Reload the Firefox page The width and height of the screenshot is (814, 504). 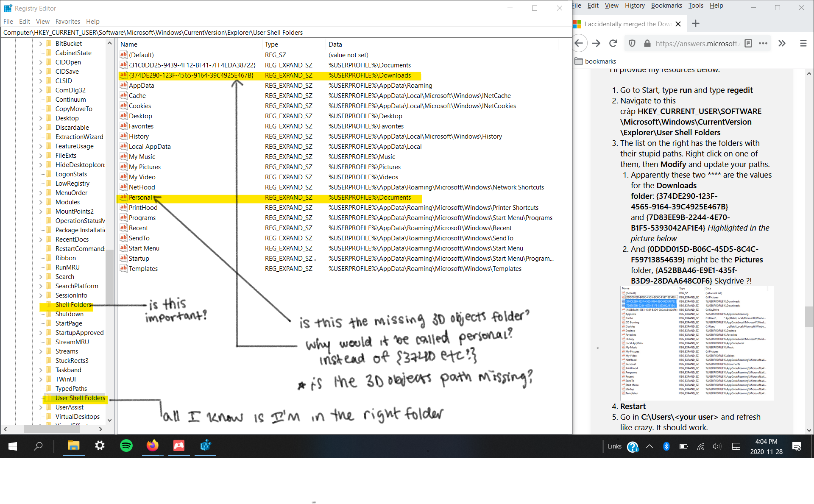point(613,43)
